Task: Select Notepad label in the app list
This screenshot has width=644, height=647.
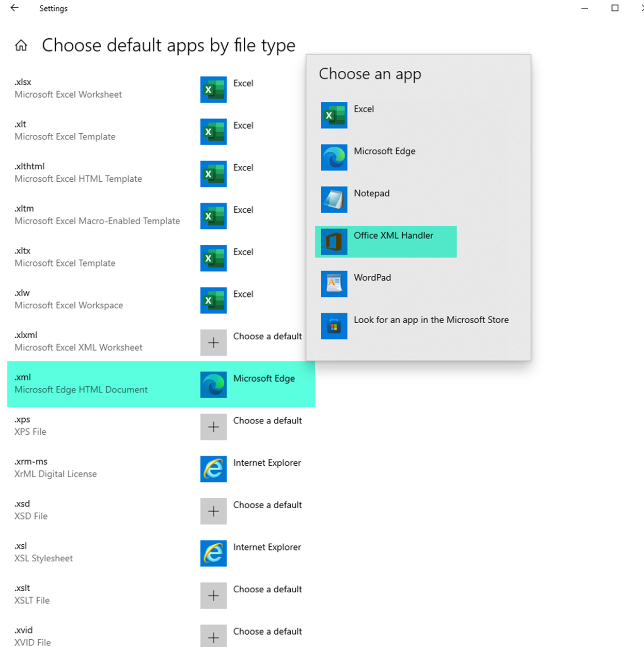Action: tap(372, 194)
